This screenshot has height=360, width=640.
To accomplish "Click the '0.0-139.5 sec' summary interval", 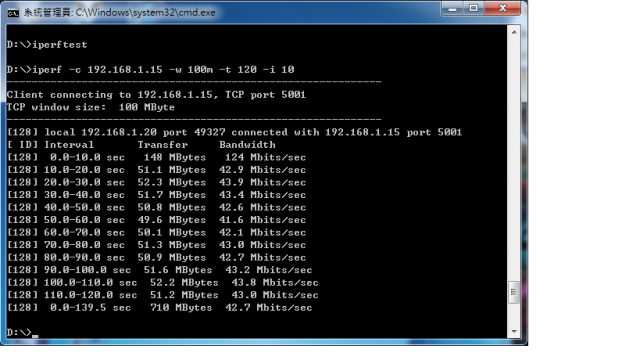I will (90, 308).
